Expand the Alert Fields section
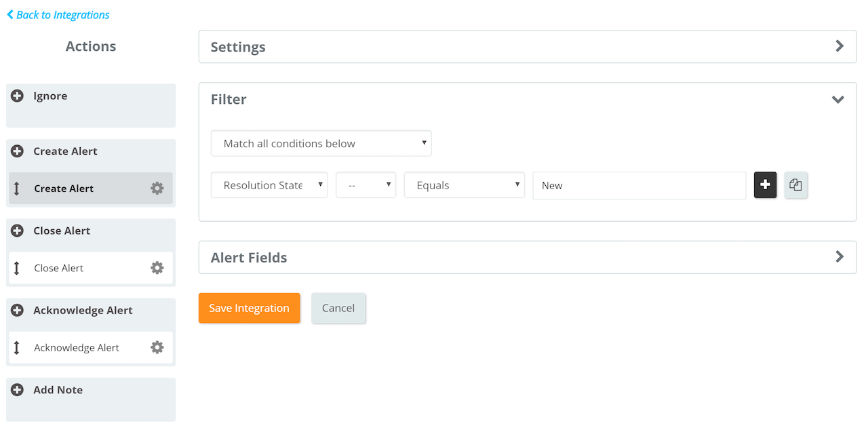868x430 pixels. [528, 258]
